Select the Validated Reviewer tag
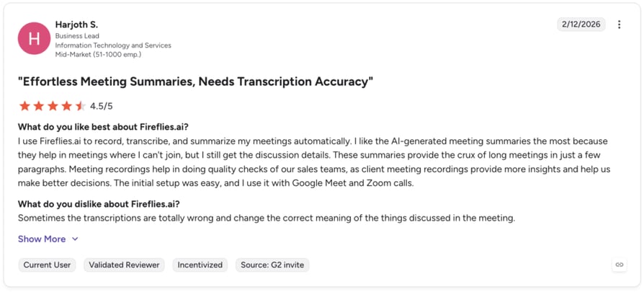 click(124, 265)
